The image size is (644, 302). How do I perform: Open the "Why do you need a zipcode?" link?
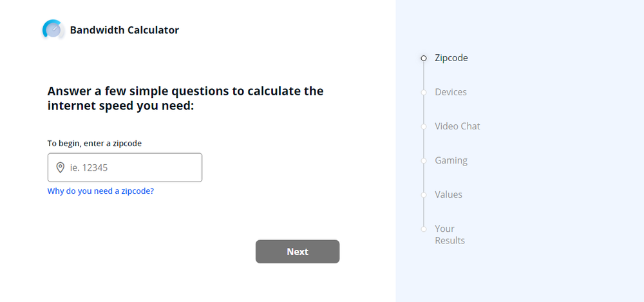[x=100, y=191]
